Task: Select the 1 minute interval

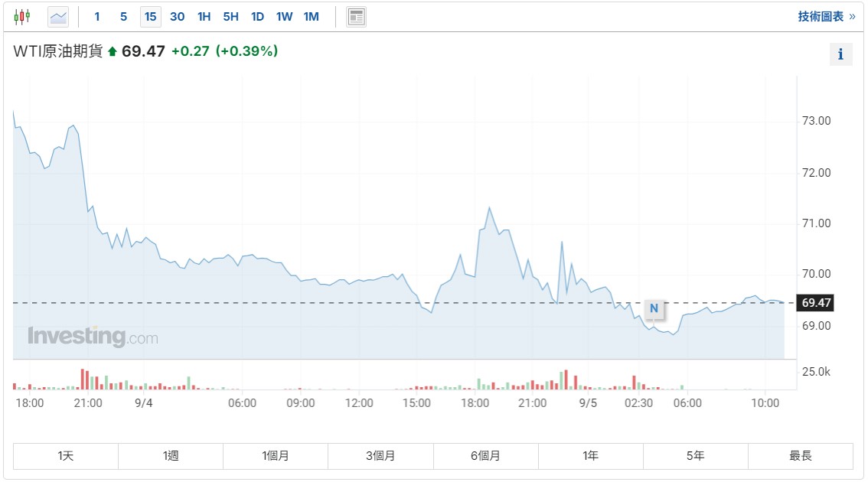Action: (97, 17)
